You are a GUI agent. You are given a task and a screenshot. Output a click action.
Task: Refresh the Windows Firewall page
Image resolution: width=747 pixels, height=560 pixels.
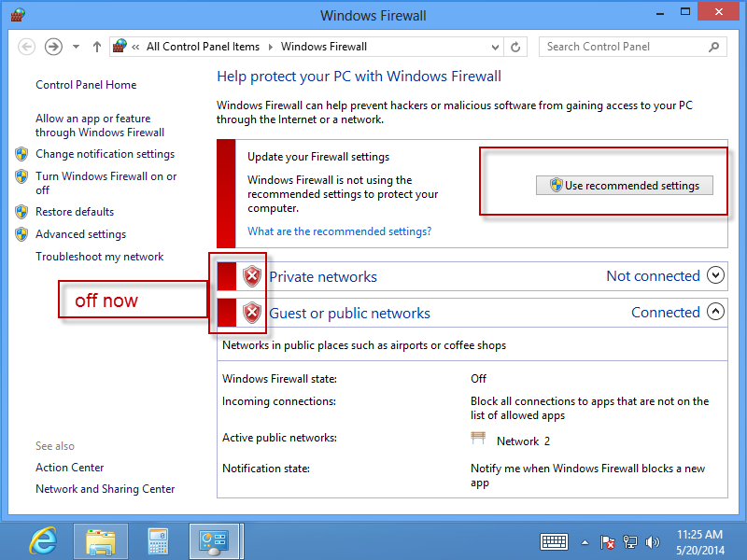click(x=515, y=48)
